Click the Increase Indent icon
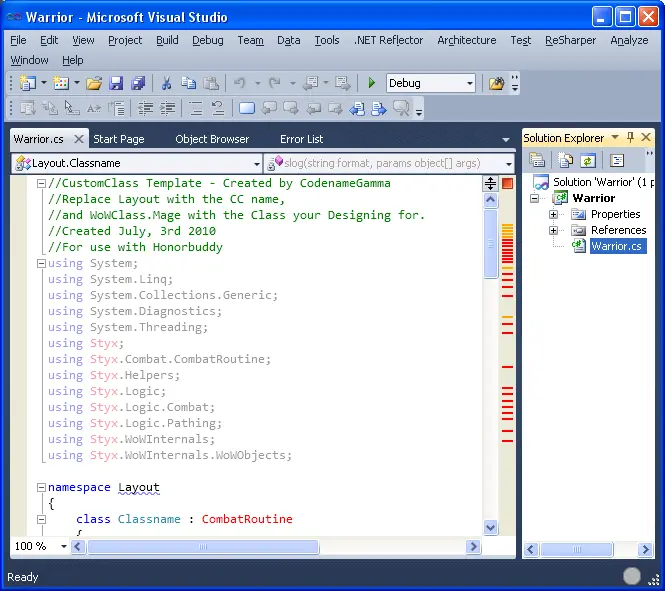This screenshot has height=591, width=665. [168, 109]
